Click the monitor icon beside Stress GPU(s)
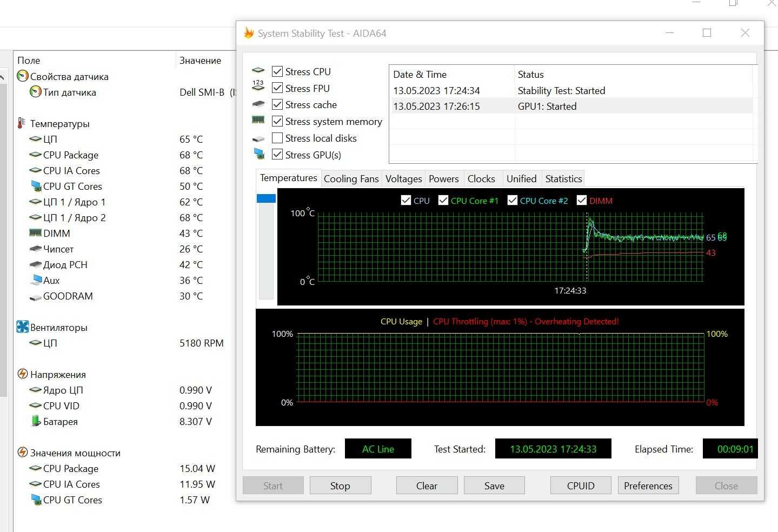Viewport: 778px width, 532px height. [259, 154]
